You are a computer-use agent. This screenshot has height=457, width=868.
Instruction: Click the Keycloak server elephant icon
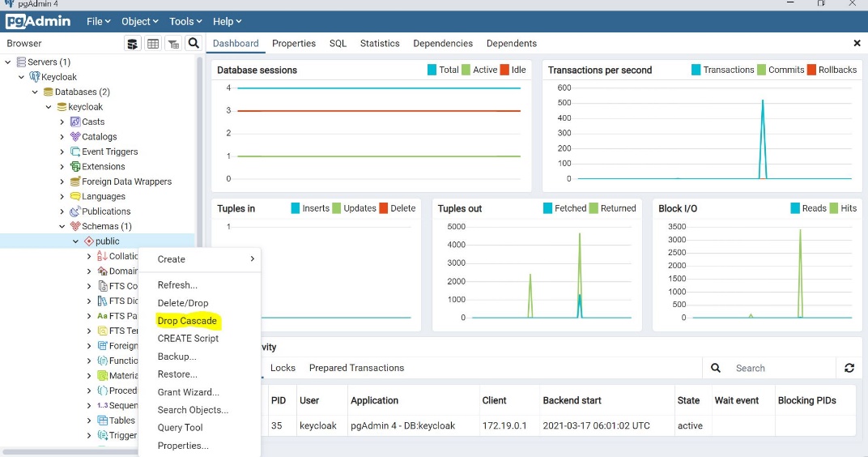[34, 77]
